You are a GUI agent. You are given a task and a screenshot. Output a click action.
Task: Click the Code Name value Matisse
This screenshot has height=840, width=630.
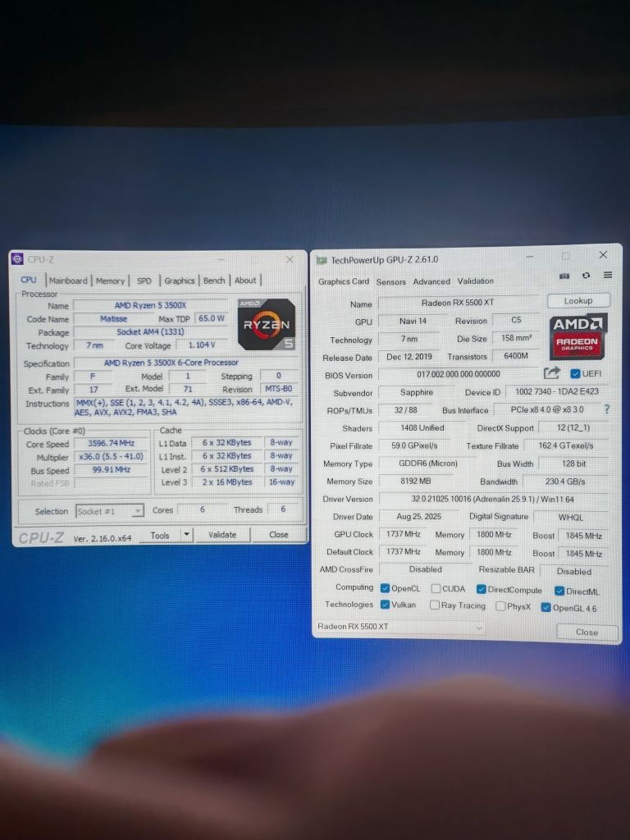coord(113,319)
